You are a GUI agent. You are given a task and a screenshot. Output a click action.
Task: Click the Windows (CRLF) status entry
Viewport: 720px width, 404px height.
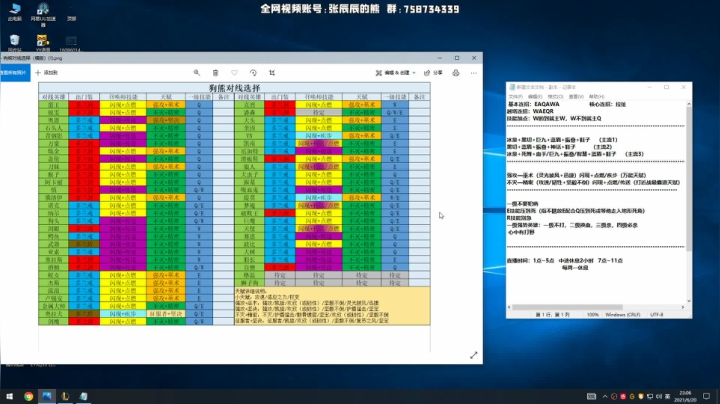[x=623, y=314]
